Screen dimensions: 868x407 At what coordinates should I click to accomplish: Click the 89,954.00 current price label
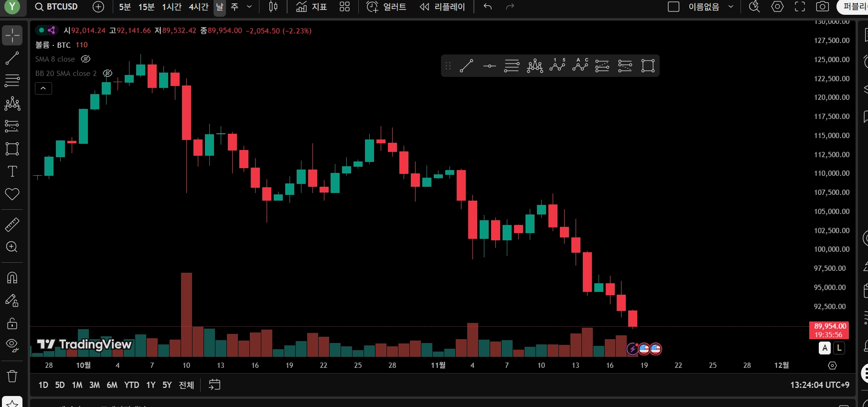click(x=829, y=330)
